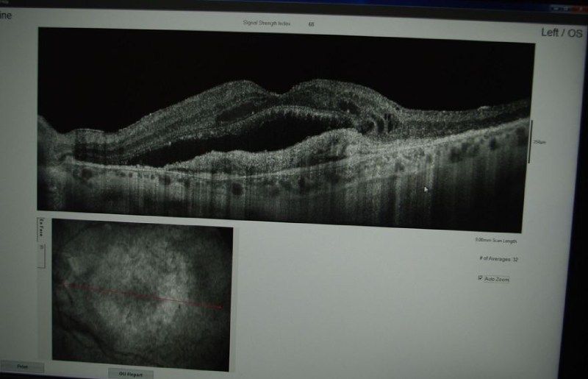
Task: Click the red scan line on fundus image
Action: tap(140, 295)
